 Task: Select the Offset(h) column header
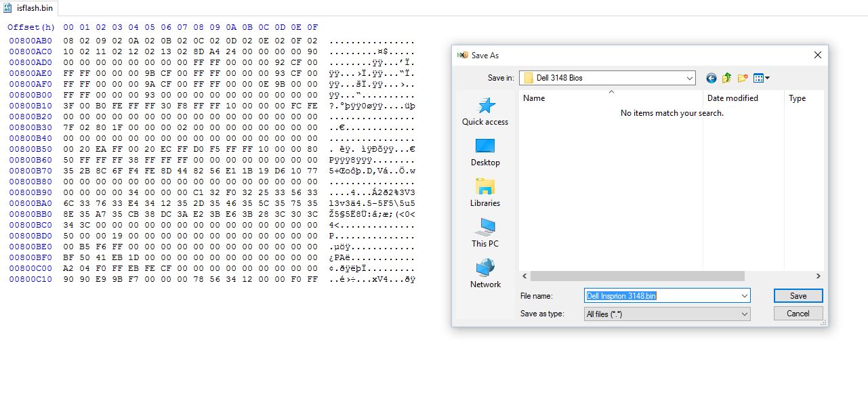coord(31,28)
